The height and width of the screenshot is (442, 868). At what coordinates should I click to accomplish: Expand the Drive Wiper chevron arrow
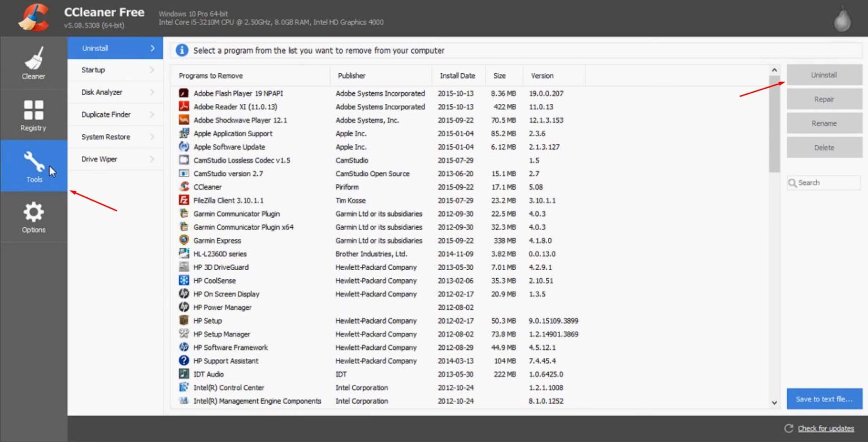click(152, 159)
